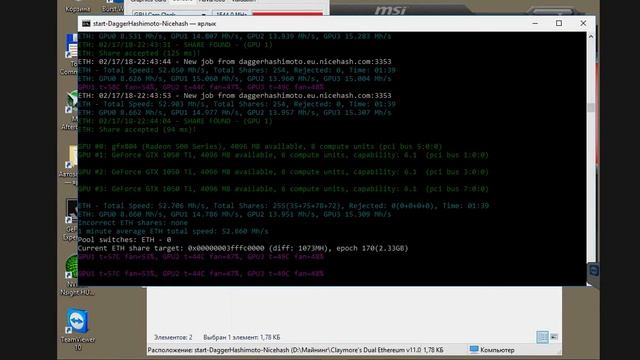Open the Корзина recycle bin on desktop

point(78,7)
